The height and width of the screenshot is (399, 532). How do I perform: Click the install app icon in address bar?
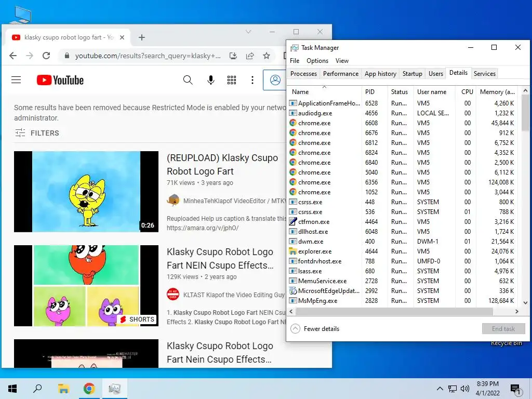tap(233, 56)
